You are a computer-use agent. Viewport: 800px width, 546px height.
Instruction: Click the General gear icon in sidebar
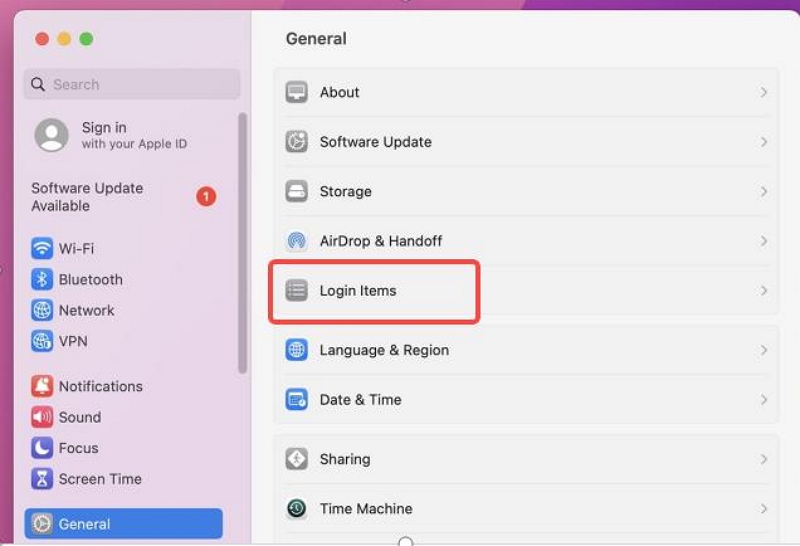tap(42, 524)
